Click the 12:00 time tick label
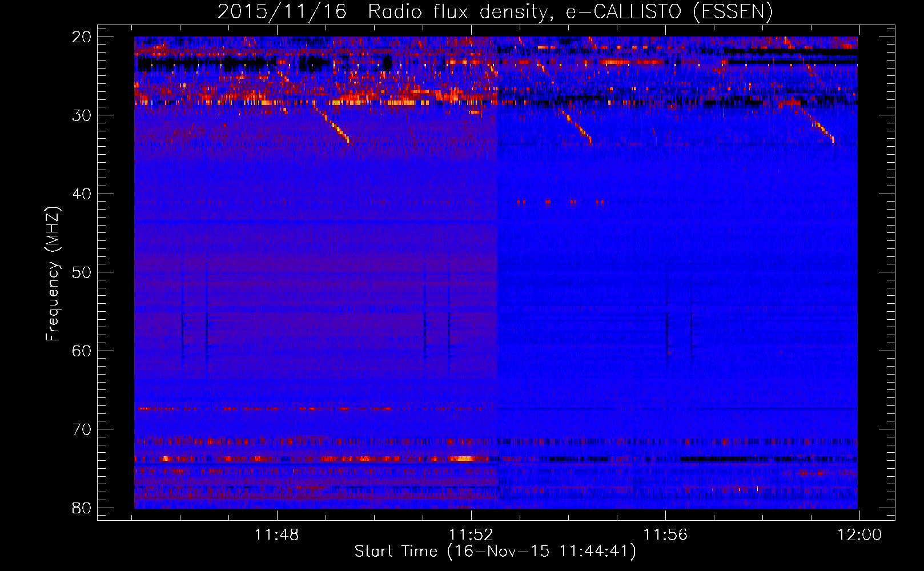This screenshot has height=571, width=924. 859,535
